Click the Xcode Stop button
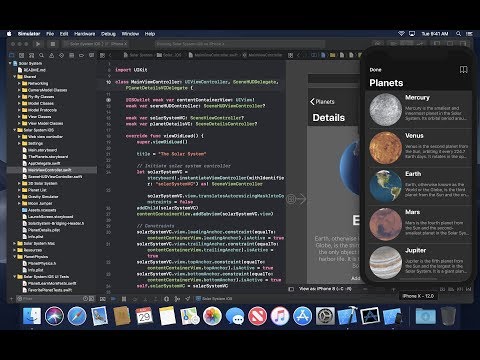The image size is (480, 360). tap(53, 44)
